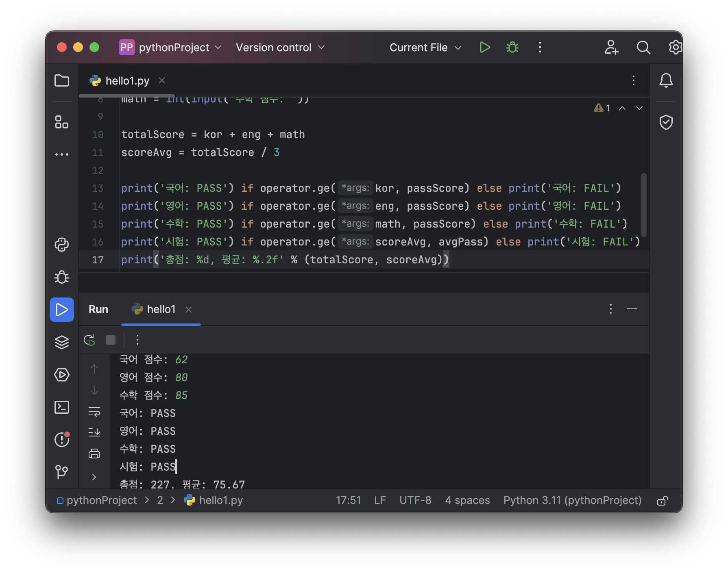728x573 pixels.
Task: Open the Problems tool window
Action: point(62,439)
